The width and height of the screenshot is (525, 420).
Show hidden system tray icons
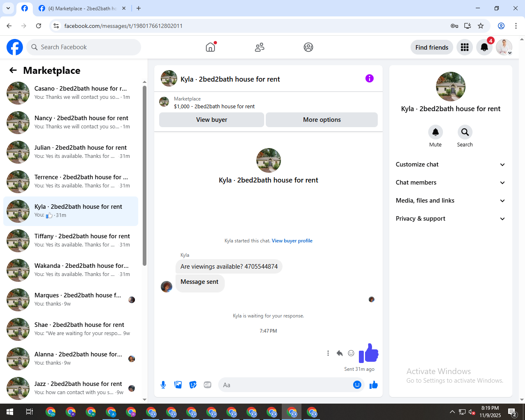452,412
